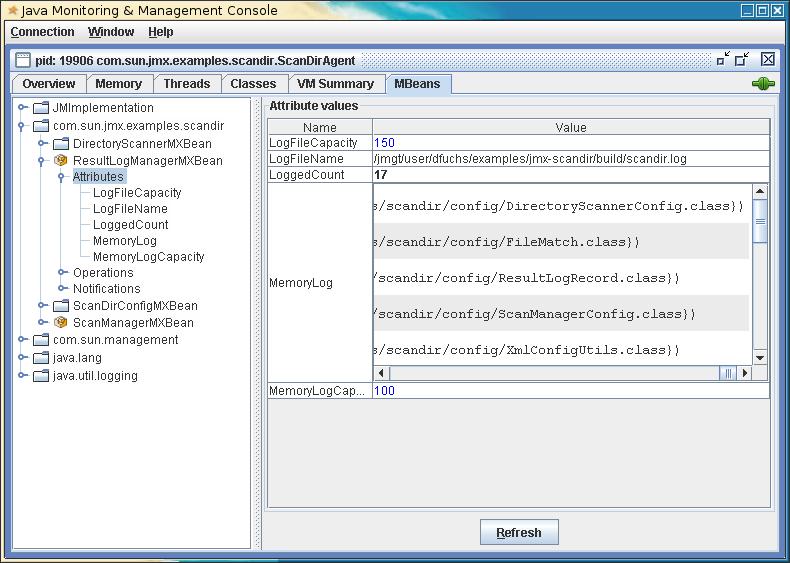Click the java.lang folder icon
The height and width of the screenshot is (563, 790).
40,358
